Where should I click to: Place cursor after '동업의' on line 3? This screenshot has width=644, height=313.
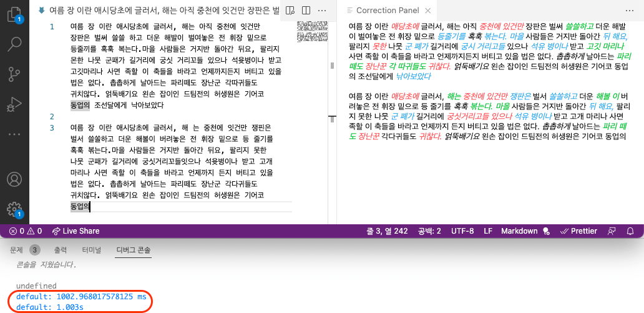coord(90,206)
